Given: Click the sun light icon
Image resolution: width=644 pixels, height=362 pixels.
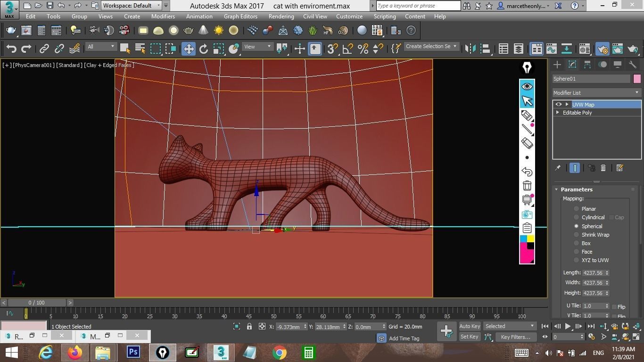Looking at the screenshot, I should pyautogui.click(x=219, y=31).
